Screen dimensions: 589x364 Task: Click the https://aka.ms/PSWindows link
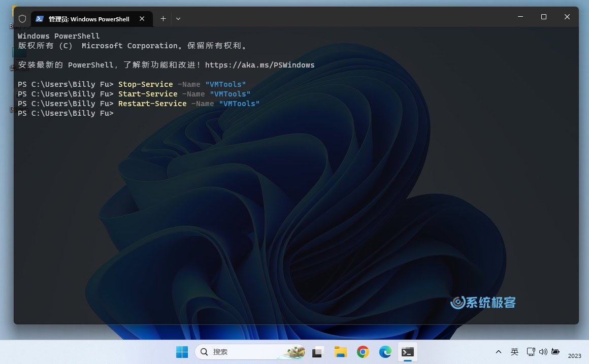[259, 65]
